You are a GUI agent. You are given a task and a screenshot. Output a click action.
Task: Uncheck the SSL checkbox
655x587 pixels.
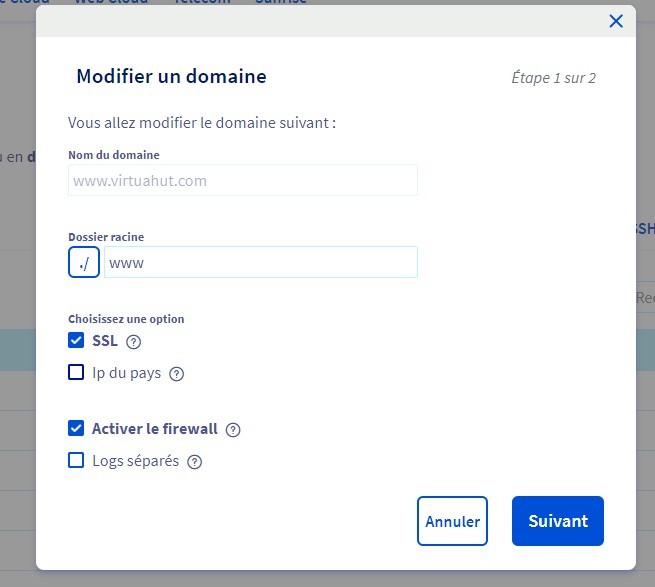(76, 340)
